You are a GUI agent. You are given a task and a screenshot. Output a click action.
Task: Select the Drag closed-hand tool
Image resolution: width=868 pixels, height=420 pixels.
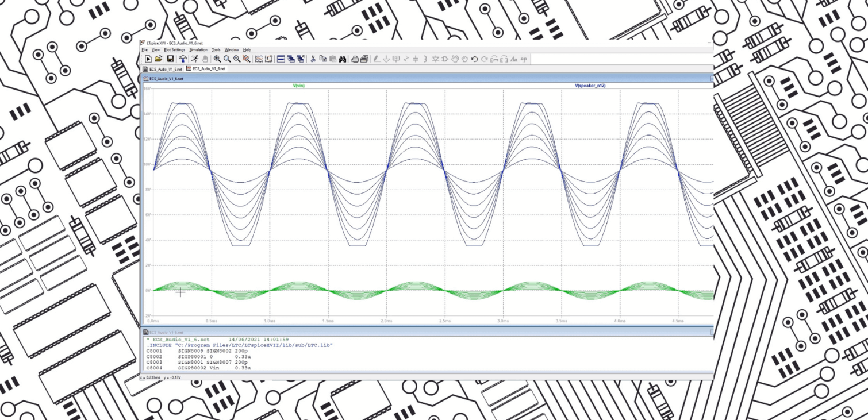pyautogui.click(x=464, y=59)
